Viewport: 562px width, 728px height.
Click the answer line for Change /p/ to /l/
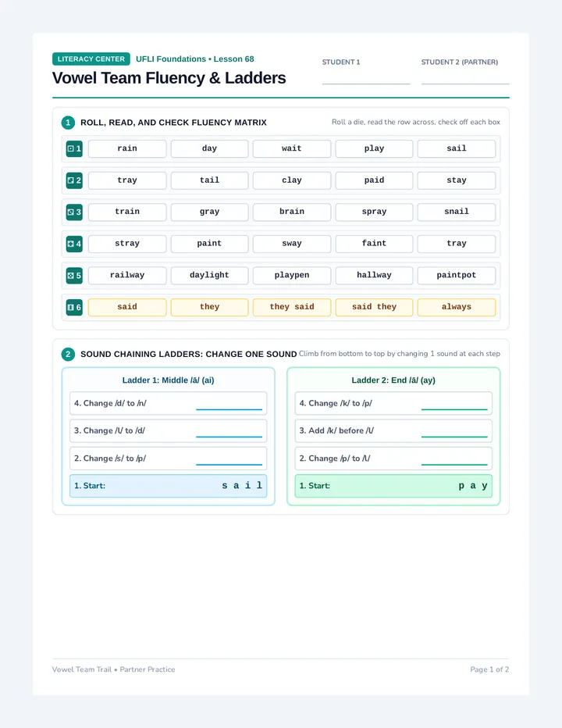click(x=454, y=464)
